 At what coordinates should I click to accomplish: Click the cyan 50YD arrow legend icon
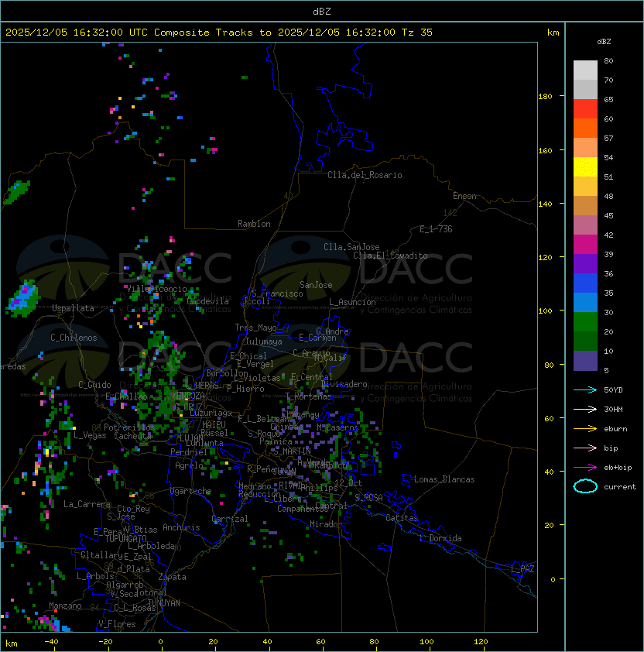tap(585, 390)
